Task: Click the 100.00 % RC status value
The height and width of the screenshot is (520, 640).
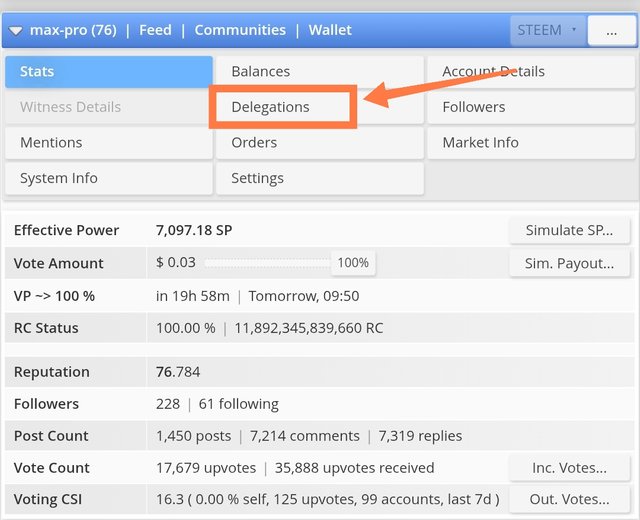Action: 186,328
